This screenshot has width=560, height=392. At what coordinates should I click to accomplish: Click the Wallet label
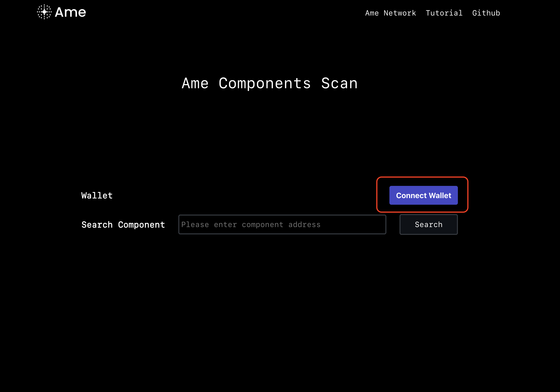pos(97,195)
